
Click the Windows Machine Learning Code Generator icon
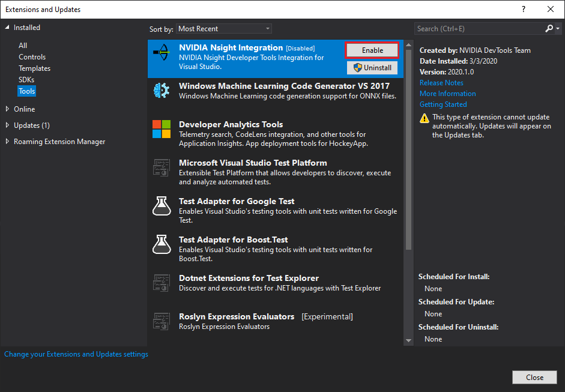coord(162,91)
